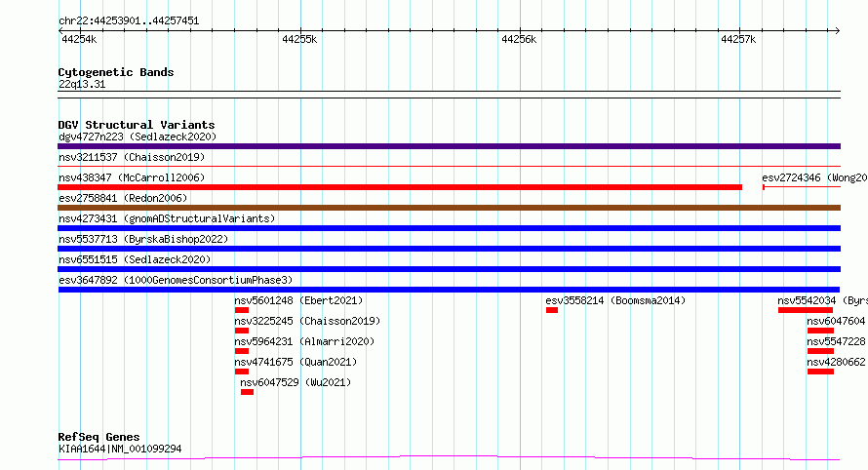
Task: Click the red nsv5547228 variant block
Action: (x=820, y=351)
